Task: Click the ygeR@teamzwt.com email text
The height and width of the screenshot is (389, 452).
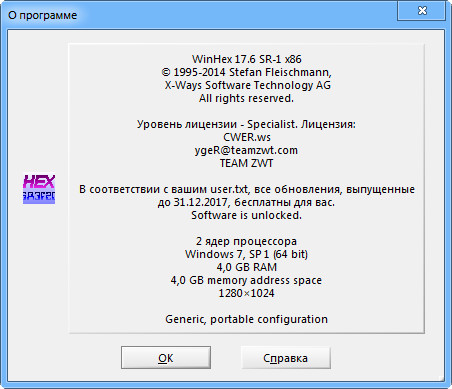Action: [246, 150]
